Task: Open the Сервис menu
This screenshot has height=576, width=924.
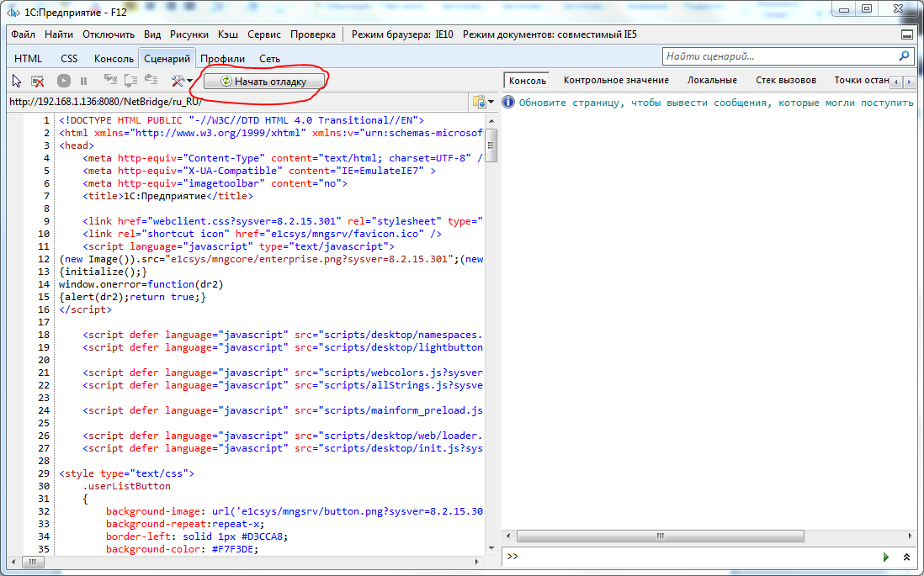Action: click(x=264, y=34)
